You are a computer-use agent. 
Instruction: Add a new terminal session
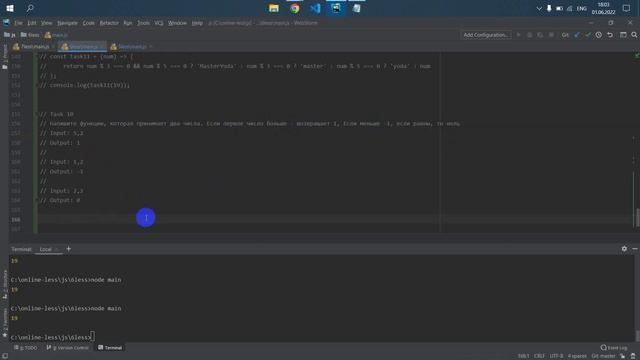tap(69, 249)
